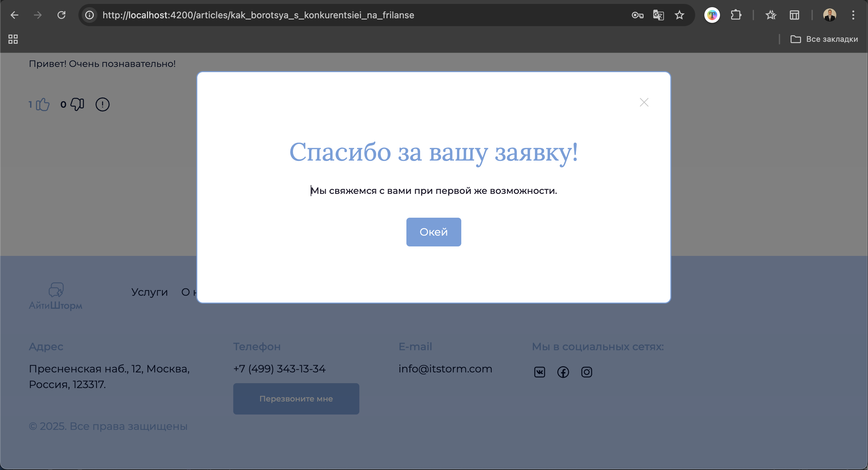Open the Facebook social icon
Viewport: 868px width, 470px height.
click(563, 372)
